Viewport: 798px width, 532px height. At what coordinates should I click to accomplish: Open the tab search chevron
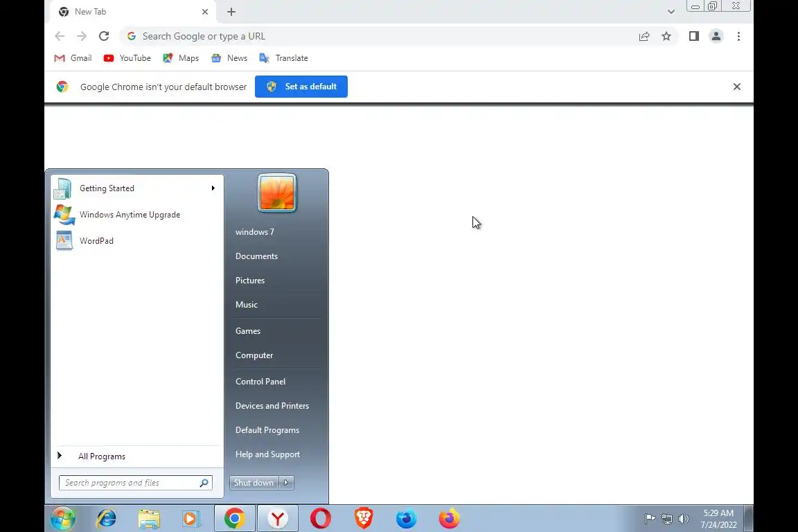[x=671, y=12]
